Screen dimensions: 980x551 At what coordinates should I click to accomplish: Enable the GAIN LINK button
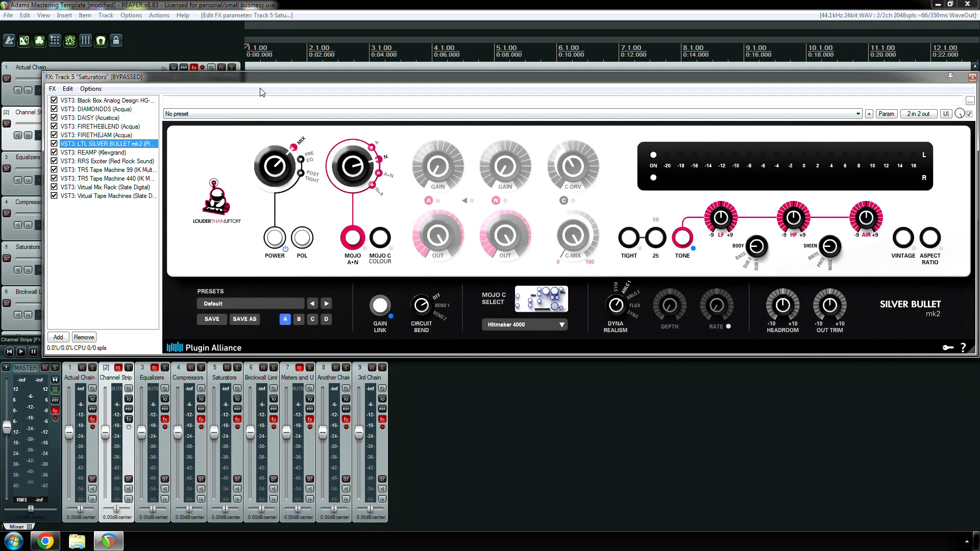pos(380,305)
